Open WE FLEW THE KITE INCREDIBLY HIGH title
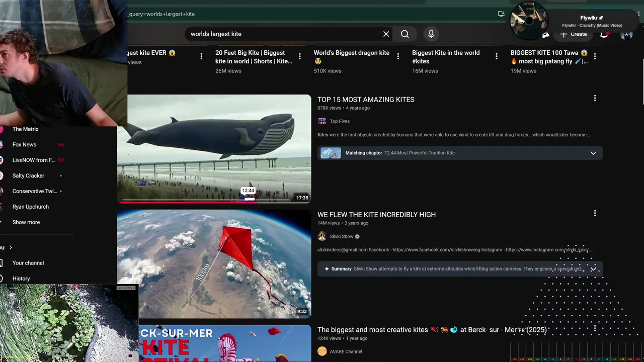The image size is (644, 362). (x=376, y=215)
